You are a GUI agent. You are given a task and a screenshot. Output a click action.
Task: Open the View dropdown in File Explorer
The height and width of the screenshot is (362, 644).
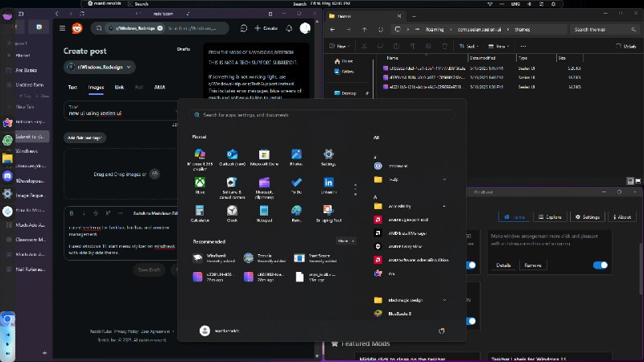click(498, 47)
